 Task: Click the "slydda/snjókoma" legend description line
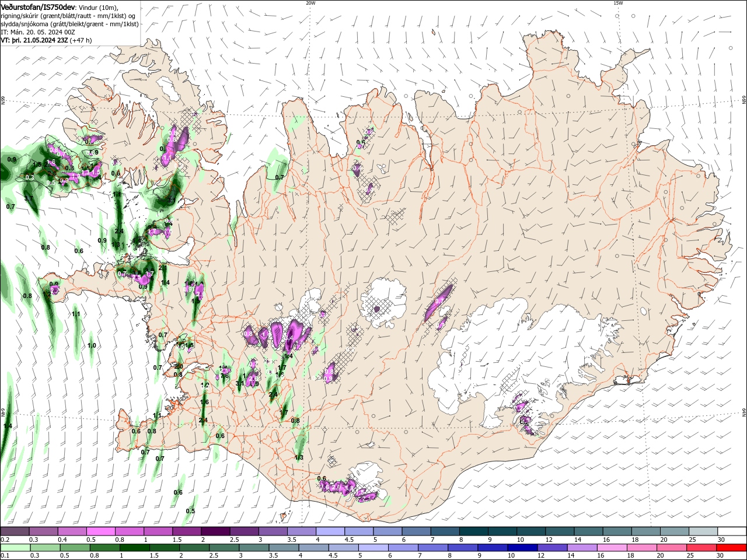tap(69, 24)
